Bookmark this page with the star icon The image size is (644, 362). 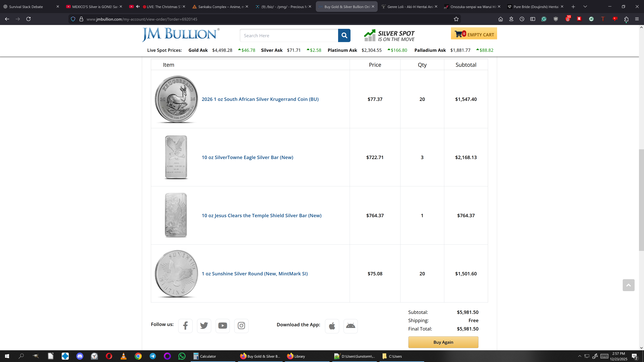[x=456, y=19]
